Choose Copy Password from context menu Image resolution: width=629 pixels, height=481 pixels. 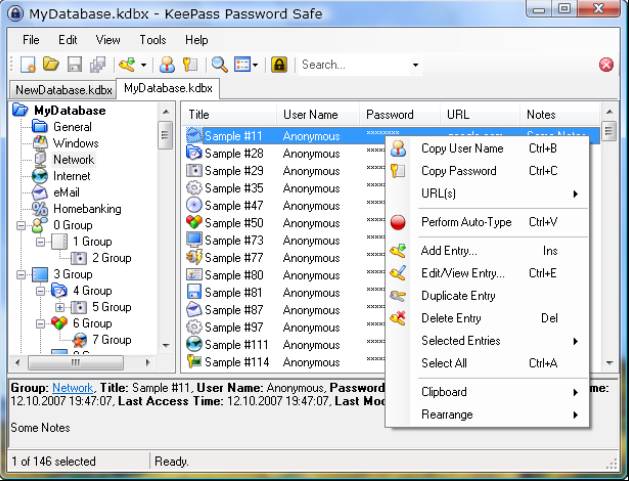(x=487, y=171)
